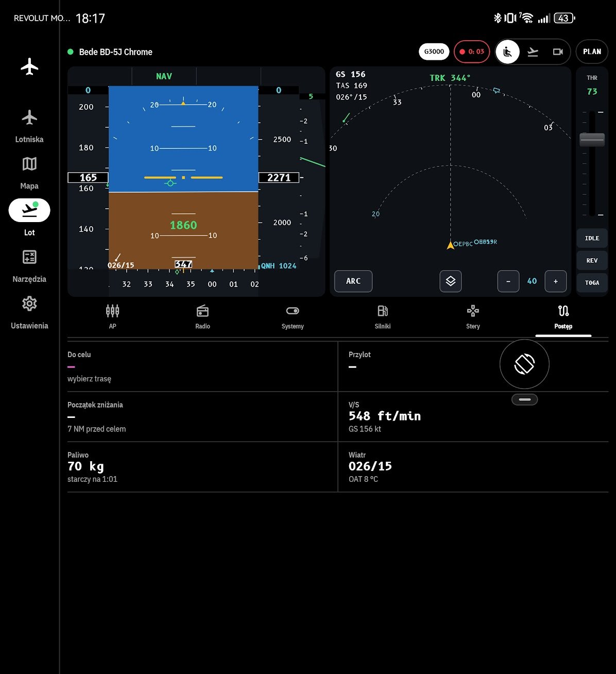Screen dimensions: 616x674
Task: Tap the G3000 avionics button
Action: click(x=434, y=52)
